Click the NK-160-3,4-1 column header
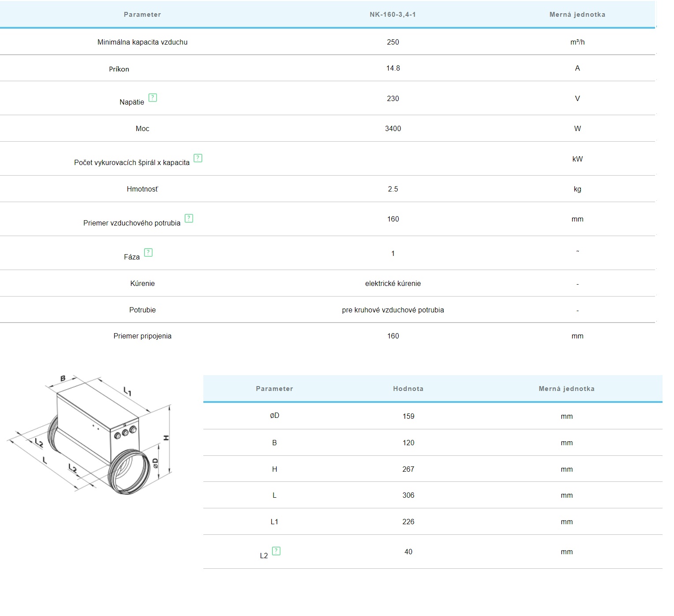 tap(393, 15)
